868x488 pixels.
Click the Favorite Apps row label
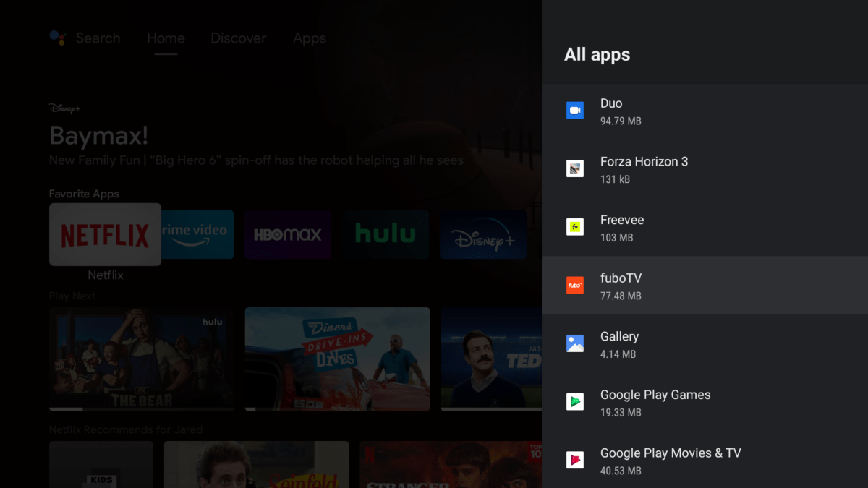click(84, 194)
